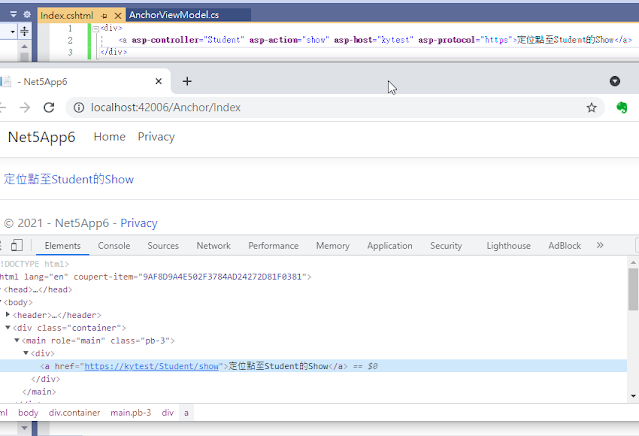Open the Network DevTools tab

[214, 246]
